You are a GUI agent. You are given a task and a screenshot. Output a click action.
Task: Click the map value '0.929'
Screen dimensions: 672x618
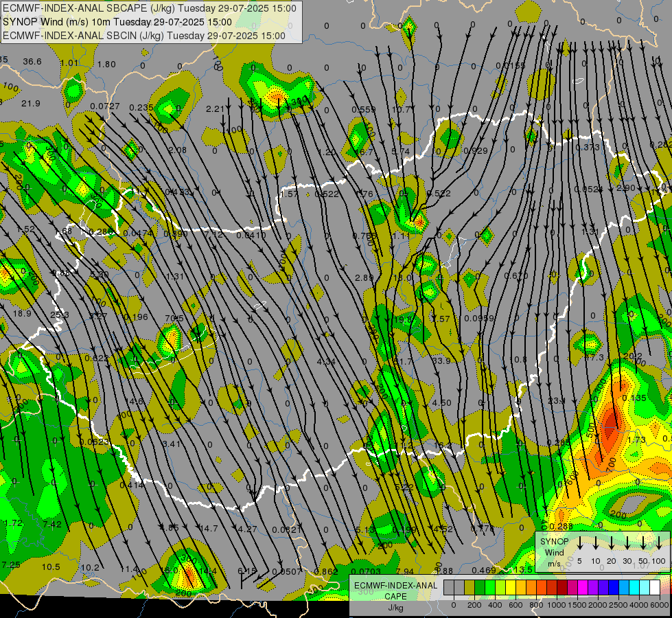coord(476,150)
